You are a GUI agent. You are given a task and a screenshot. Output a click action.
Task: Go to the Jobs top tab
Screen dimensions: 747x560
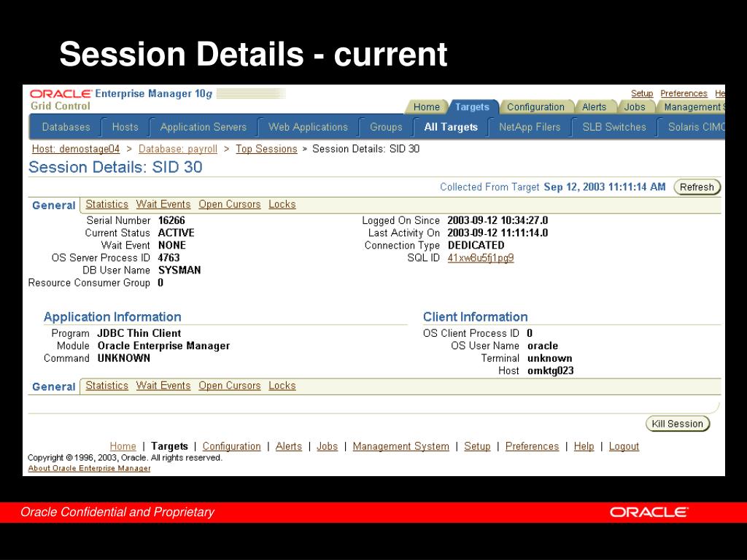tap(635, 107)
